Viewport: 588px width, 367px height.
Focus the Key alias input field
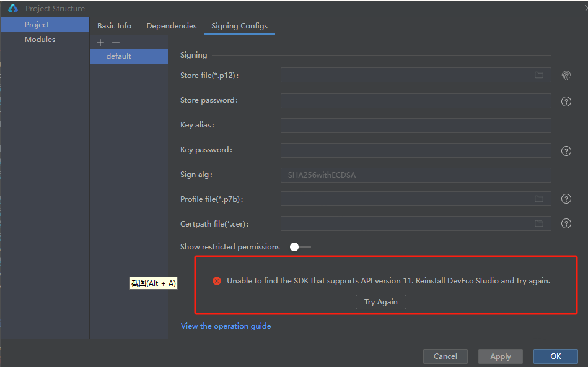coord(416,126)
